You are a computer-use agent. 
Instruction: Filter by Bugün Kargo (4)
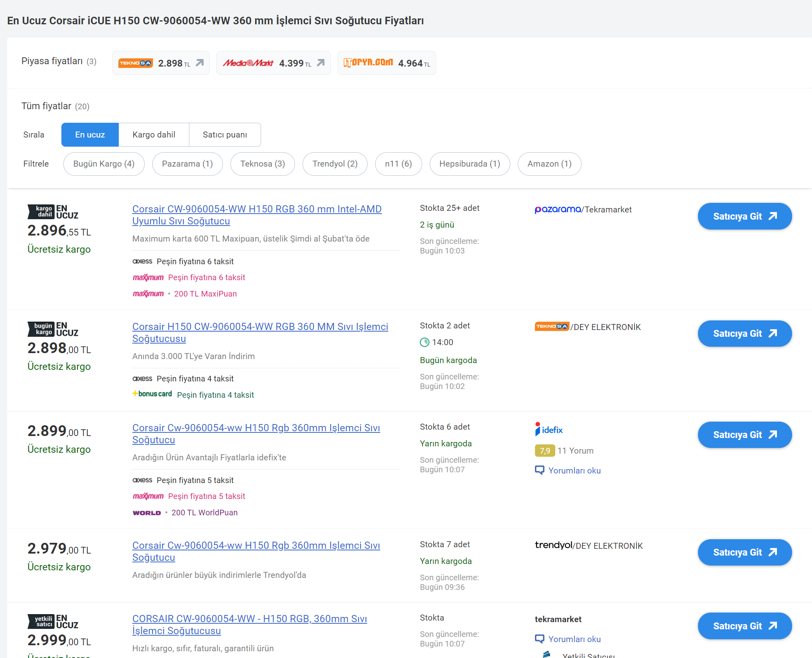pyautogui.click(x=104, y=164)
